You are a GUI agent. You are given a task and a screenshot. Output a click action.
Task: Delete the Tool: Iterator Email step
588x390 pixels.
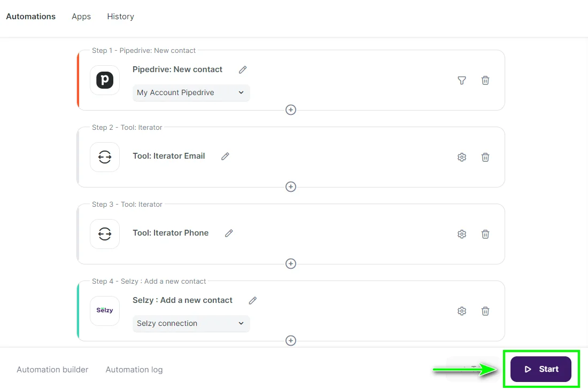tap(485, 157)
